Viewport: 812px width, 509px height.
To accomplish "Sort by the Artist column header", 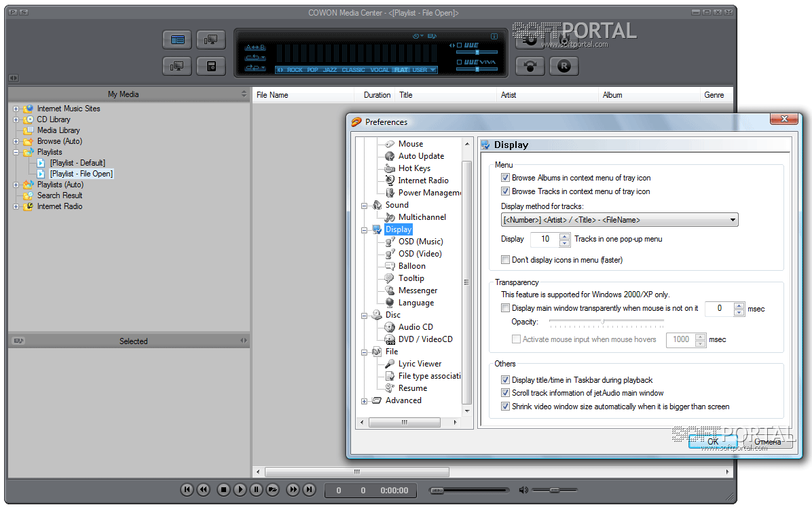I will [547, 95].
